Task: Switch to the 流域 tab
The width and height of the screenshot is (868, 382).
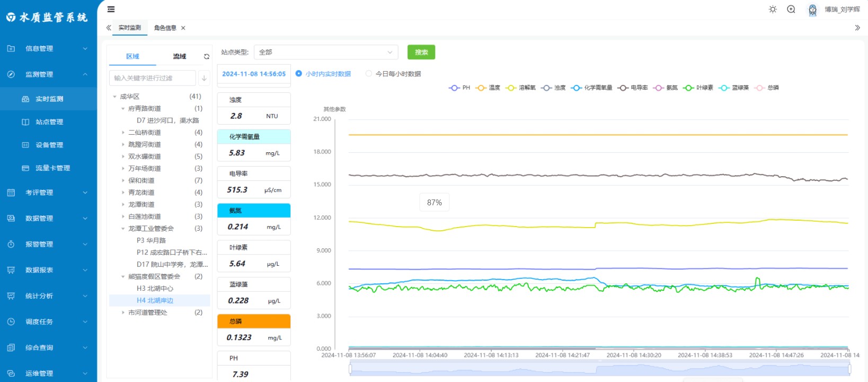Action: [x=179, y=56]
